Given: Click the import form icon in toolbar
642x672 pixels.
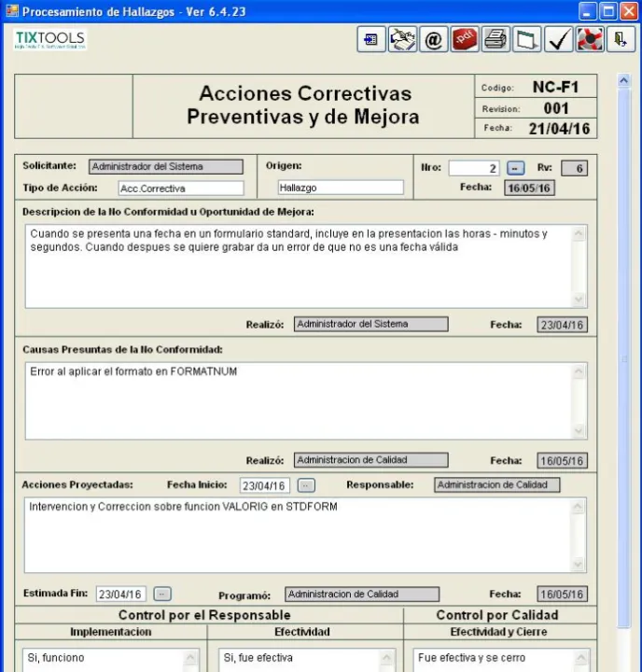Looking at the screenshot, I should (x=370, y=39).
